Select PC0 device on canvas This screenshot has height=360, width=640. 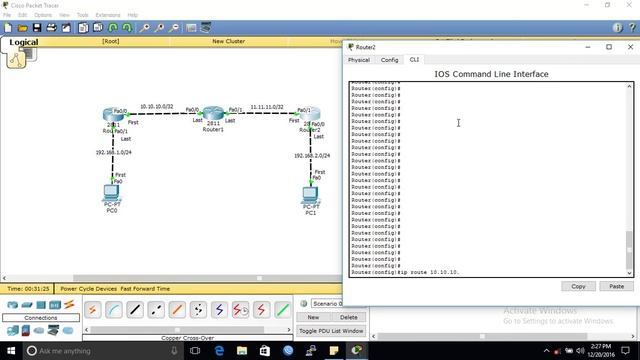(111, 193)
